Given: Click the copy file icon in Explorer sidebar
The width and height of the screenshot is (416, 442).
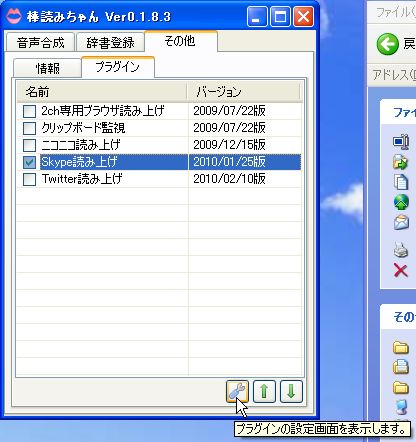Looking at the screenshot, I should coord(401,182).
